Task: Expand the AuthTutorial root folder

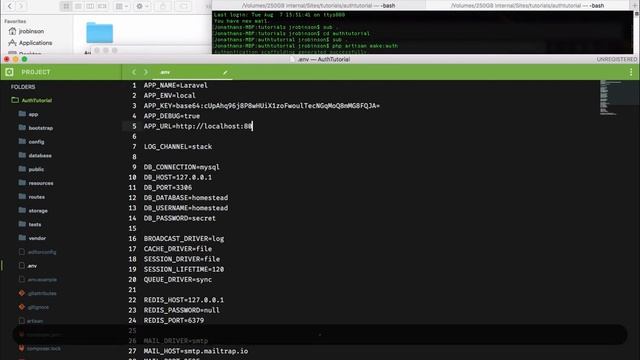Action: coord(31,100)
